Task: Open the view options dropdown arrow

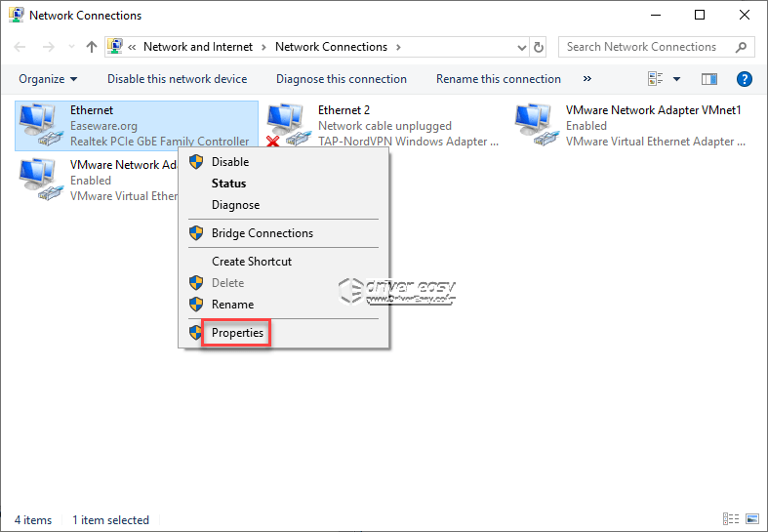Action: pyautogui.click(x=676, y=79)
